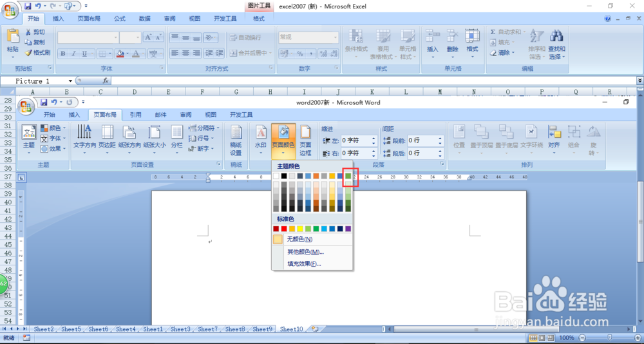
Task: Click the Themes (主题) icon in Word
Action: tap(29, 132)
